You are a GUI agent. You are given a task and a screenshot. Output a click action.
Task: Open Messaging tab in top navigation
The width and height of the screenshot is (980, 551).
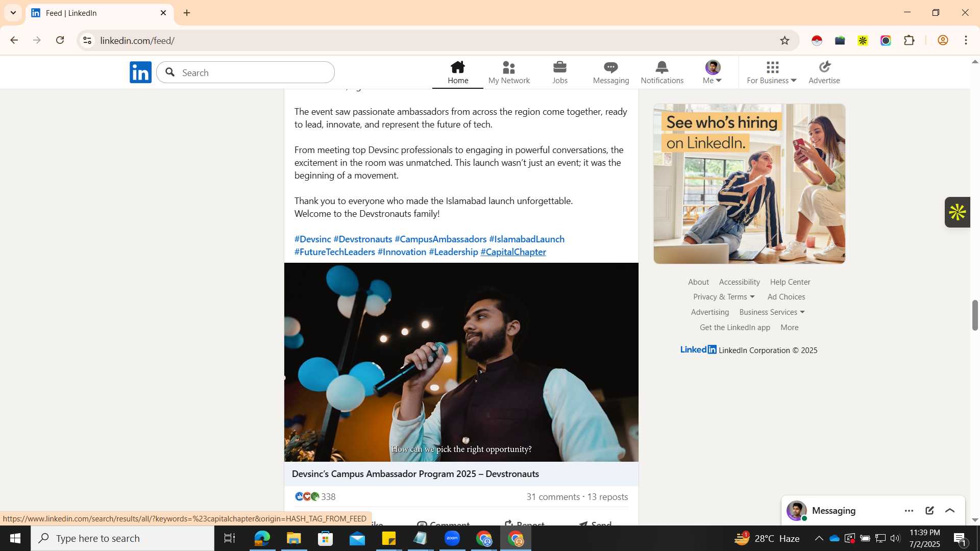(x=611, y=72)
